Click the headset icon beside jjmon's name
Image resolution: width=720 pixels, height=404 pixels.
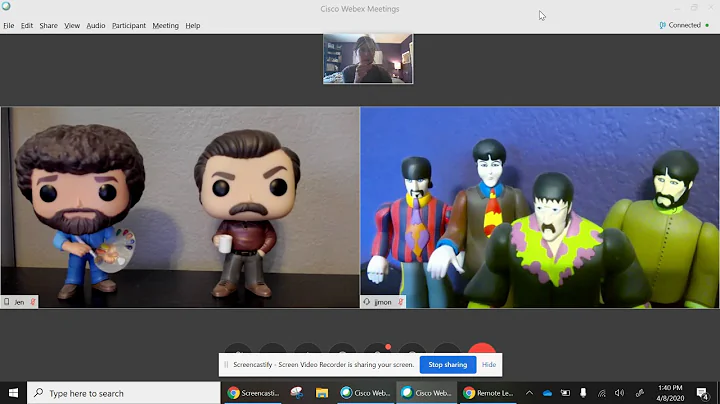tap(366, 302)
